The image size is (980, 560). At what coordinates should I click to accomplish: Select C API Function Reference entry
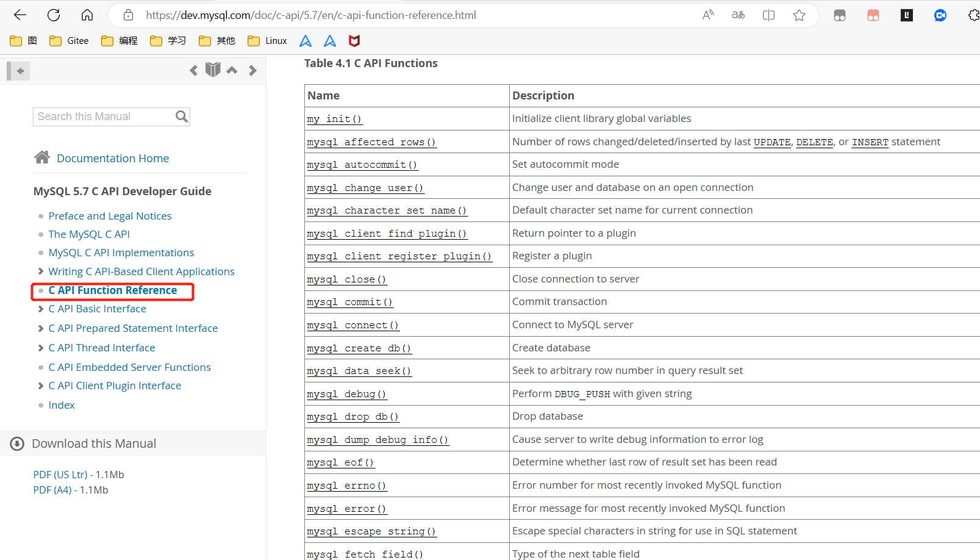point(113,290)
